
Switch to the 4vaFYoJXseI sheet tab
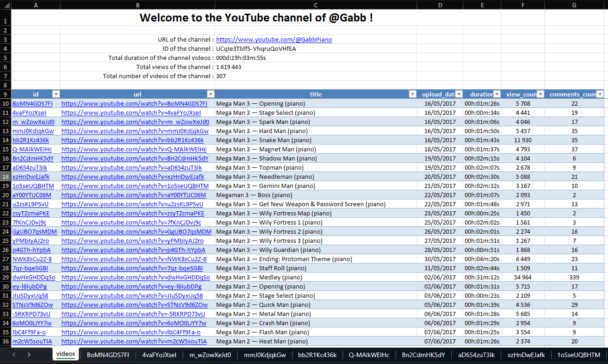[159, 355]
